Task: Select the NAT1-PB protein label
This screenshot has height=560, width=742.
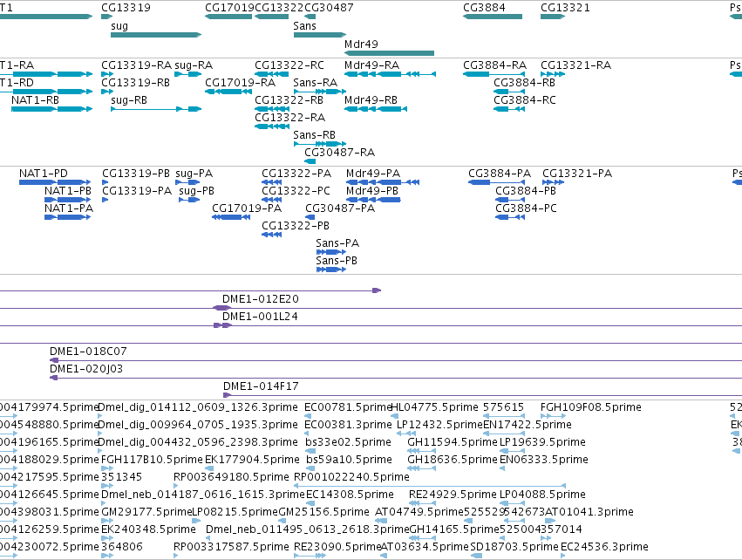Action: pyautogui.click(x=68, y=191)
